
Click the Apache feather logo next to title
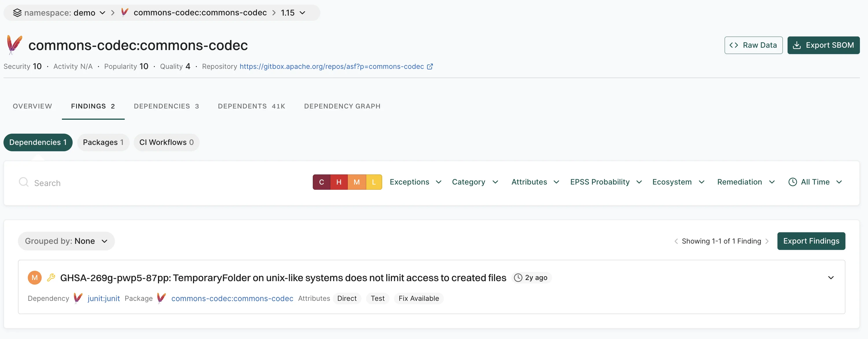(x=14, y=45)
